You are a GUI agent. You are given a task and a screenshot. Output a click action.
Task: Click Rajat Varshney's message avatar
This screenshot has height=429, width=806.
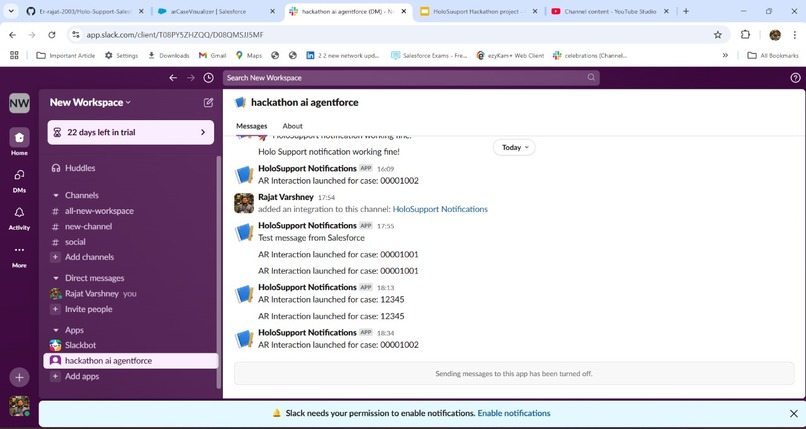click(244, 203)
